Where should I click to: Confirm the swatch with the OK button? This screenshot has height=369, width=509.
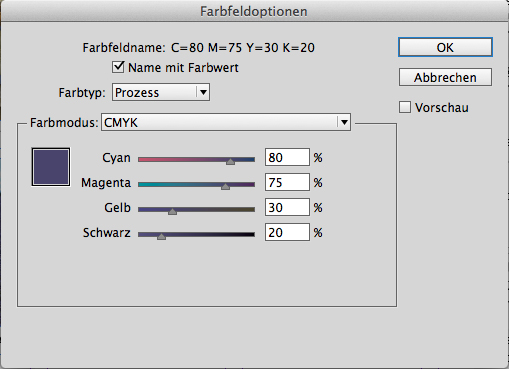click(445, 47)
